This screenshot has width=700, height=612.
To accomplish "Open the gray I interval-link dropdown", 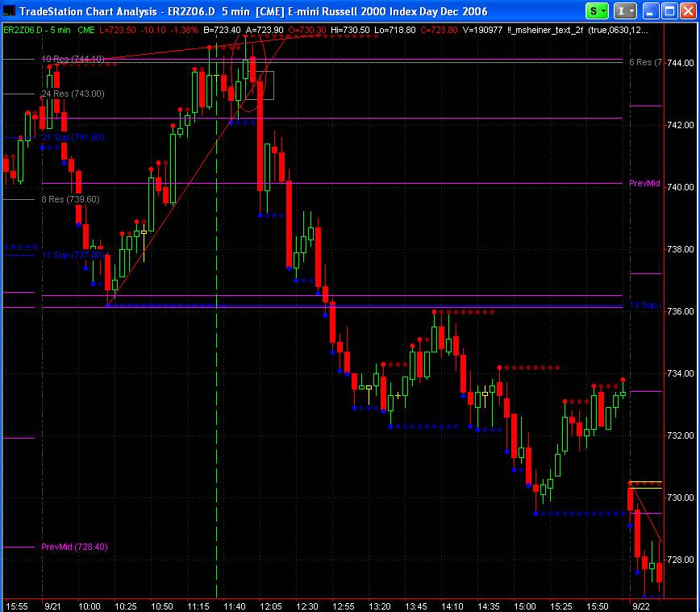I will pos(625,10).
